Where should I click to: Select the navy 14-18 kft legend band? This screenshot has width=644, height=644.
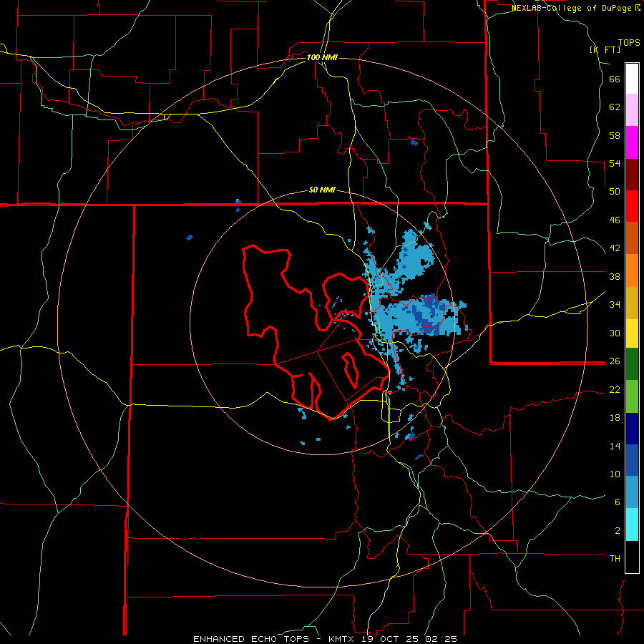632,429
